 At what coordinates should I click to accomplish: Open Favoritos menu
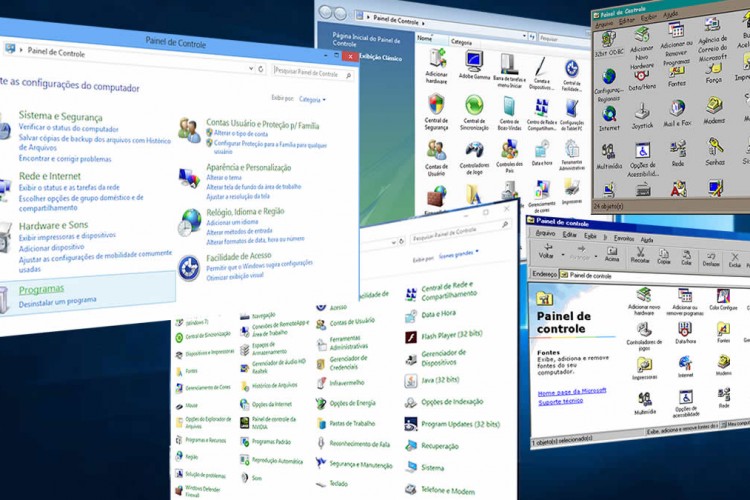[623, 238]
